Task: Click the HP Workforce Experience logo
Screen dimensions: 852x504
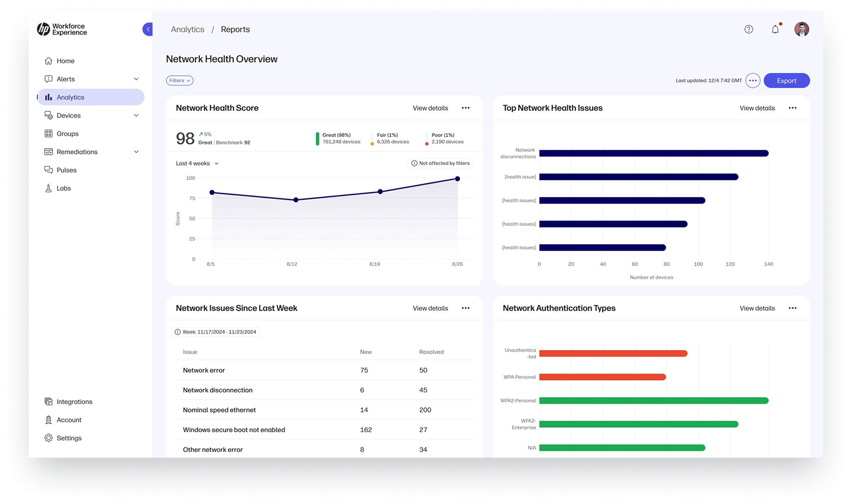Action: tap(62, 29)
